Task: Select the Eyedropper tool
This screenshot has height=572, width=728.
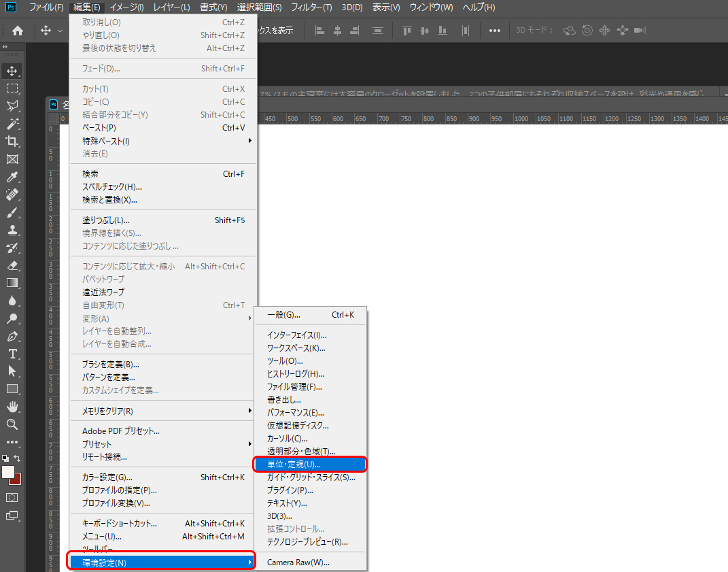Action: (x=12, y=177)
